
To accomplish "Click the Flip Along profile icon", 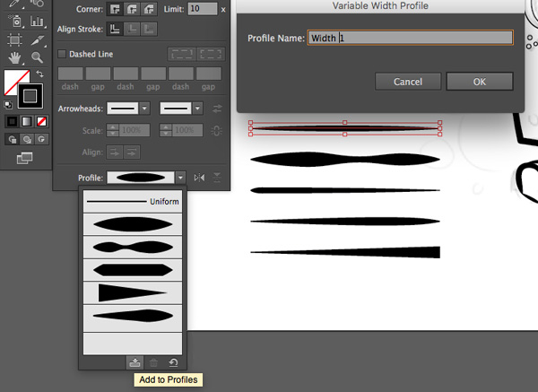I will pyautogui.click(x=199, y=179).
